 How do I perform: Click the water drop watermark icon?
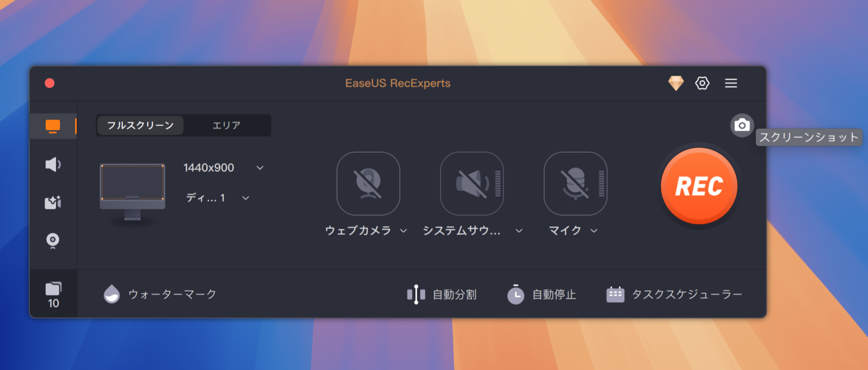pyautogui.click(x=112, y=294)
